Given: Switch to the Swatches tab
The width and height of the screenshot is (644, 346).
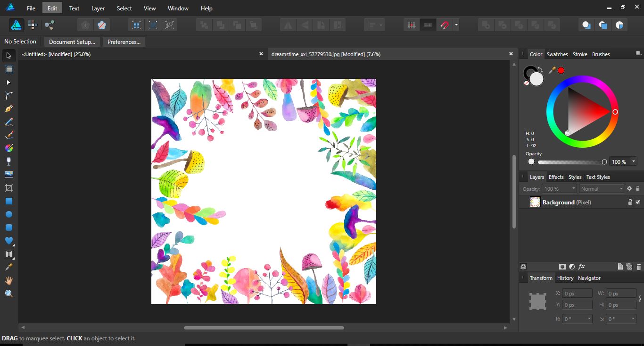Looking at the screenshot, I should [x=557, y=54].
